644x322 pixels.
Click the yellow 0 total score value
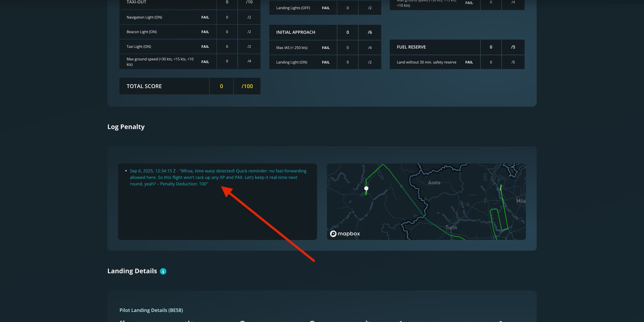coord(221,86)
